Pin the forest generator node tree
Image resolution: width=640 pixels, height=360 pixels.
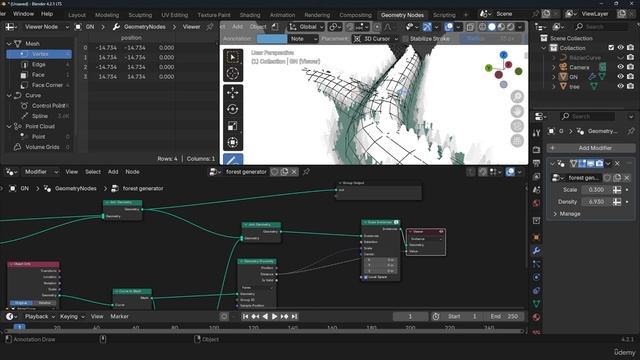point(306,172)
